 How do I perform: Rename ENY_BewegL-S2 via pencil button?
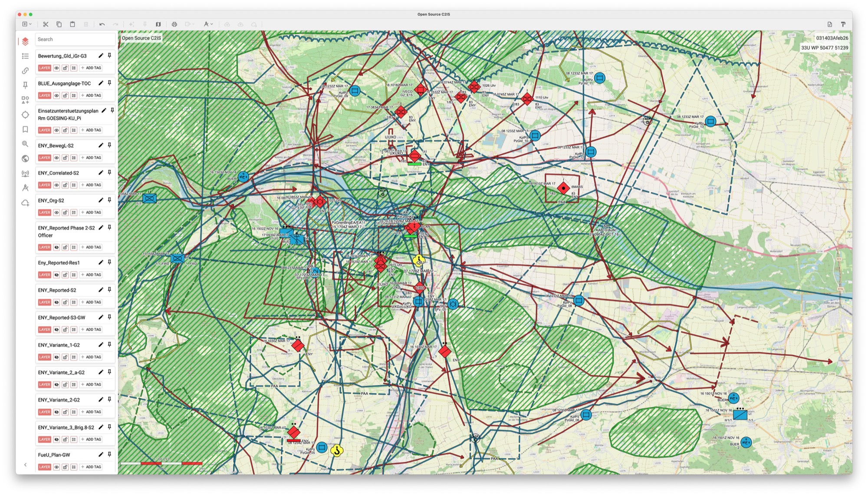(x=101, y=145)
